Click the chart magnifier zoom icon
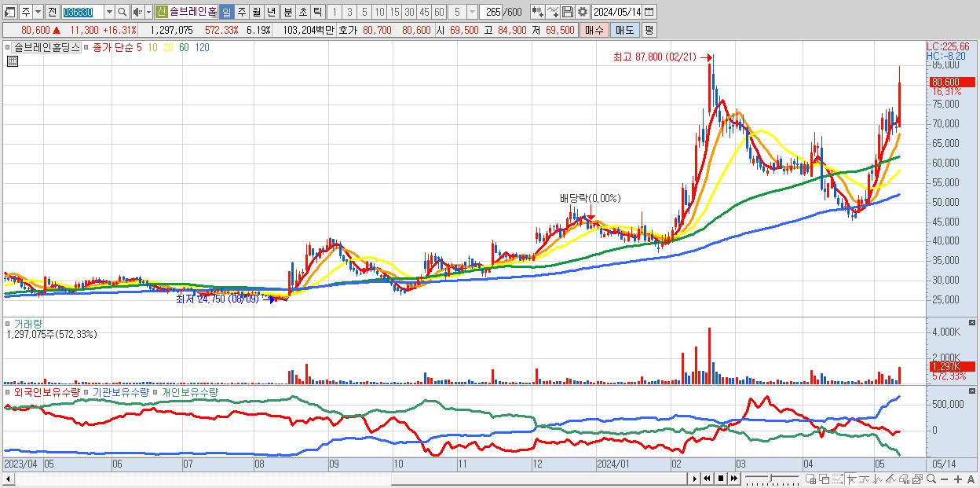 coord(931,479)
